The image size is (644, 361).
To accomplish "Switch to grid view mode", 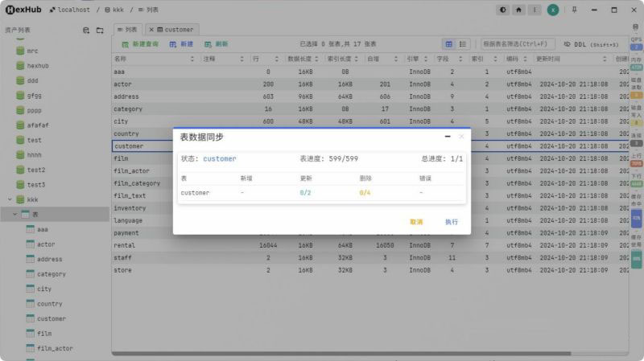I will pos(449,44).
